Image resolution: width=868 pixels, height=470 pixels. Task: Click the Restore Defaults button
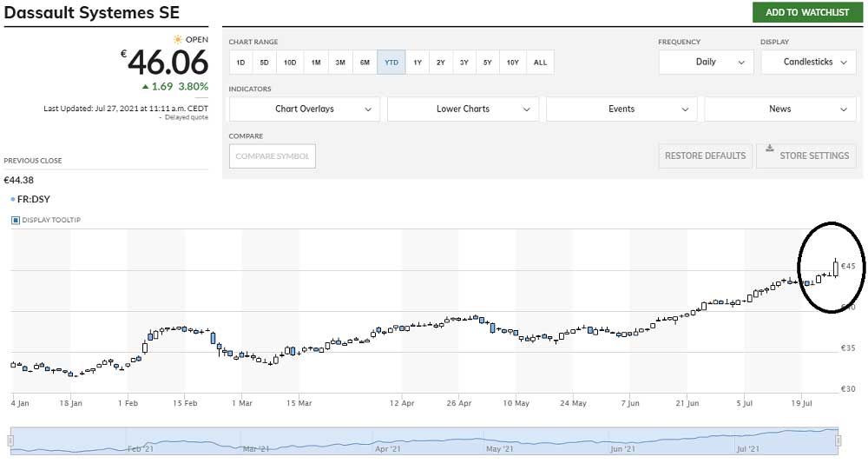pyautogui.click(x=705, y=156)
